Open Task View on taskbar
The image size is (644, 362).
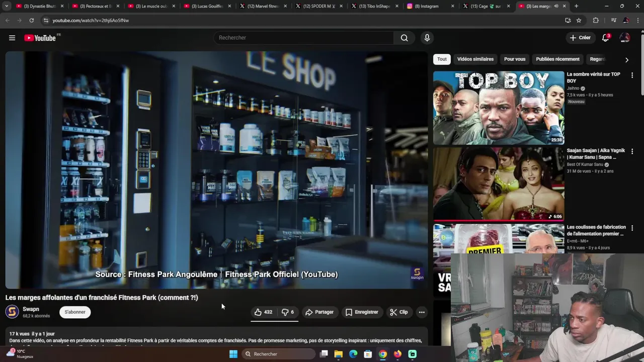pyautogui.click(x=324, y=354)
